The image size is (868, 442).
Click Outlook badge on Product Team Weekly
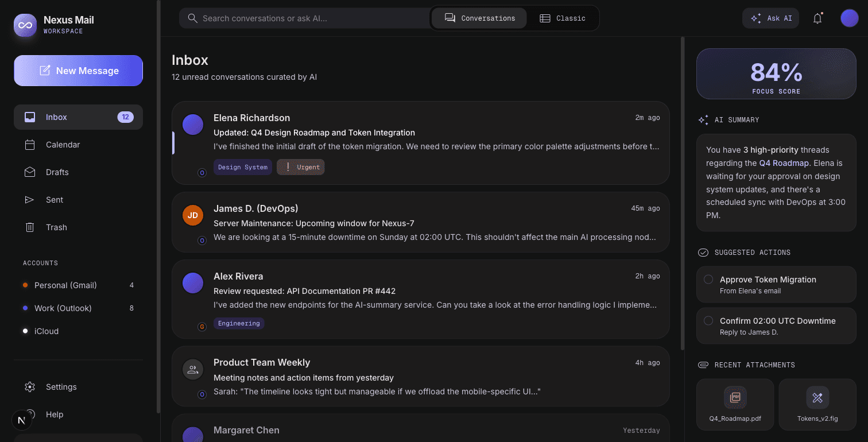(x=202, y=394)
